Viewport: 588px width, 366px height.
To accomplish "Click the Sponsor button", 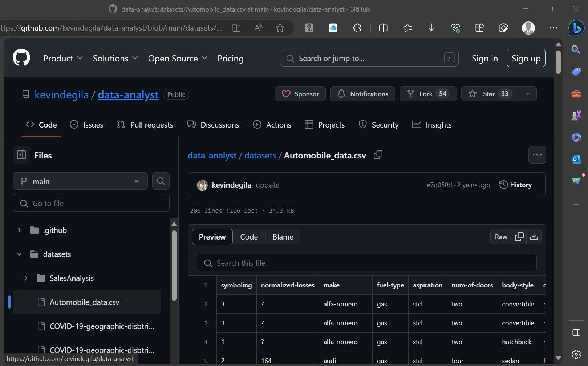I will coord(300,94).
